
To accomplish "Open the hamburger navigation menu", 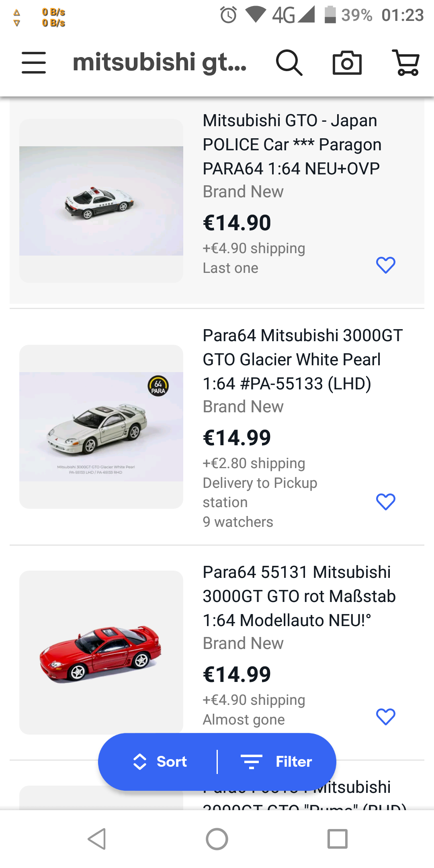I will [x=34, y=63].
